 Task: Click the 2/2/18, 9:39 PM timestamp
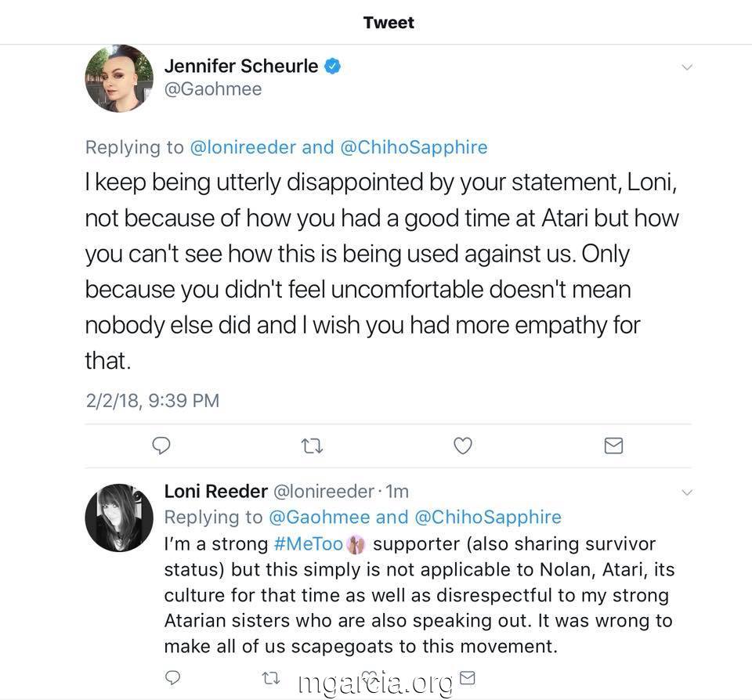pos(153,401)
